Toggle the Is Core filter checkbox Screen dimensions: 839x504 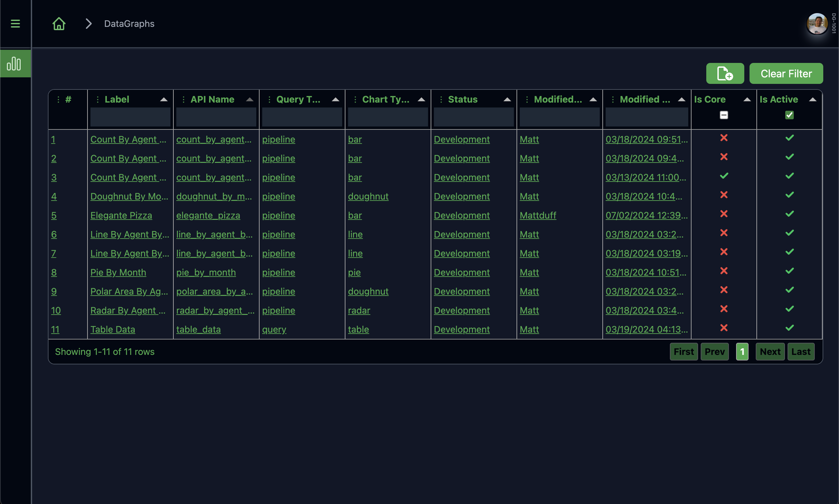click(x=723, y=115)
